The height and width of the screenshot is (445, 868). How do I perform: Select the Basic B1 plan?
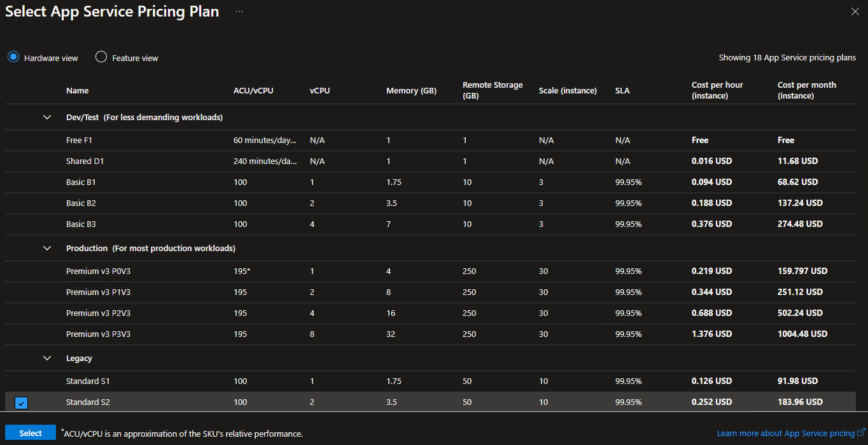(x=430, y=182)
